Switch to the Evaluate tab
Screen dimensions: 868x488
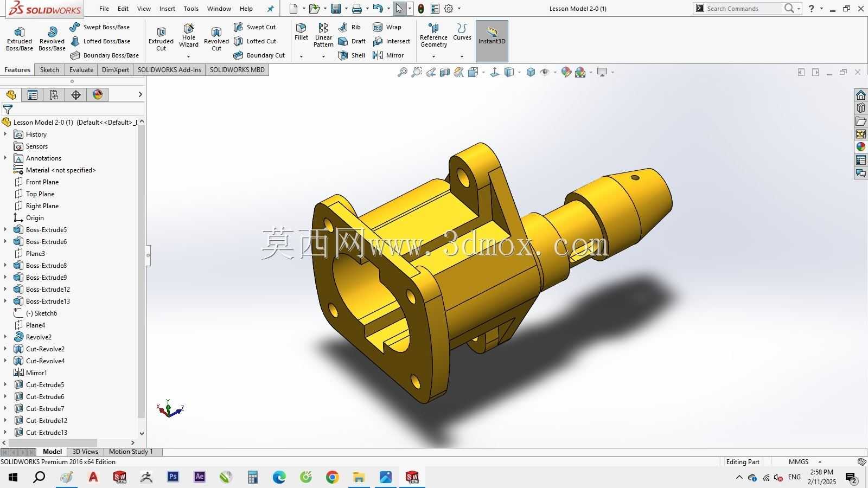[x=81, y=70]
